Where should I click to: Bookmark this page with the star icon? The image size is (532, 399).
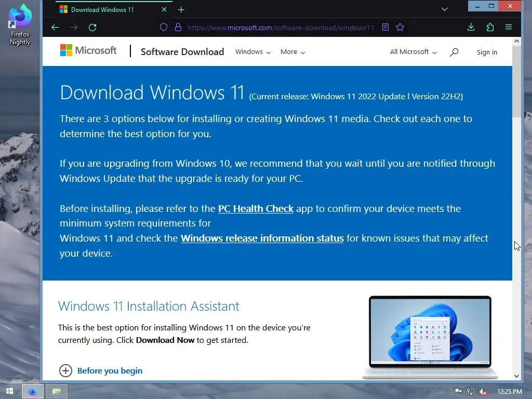(400, 27)
